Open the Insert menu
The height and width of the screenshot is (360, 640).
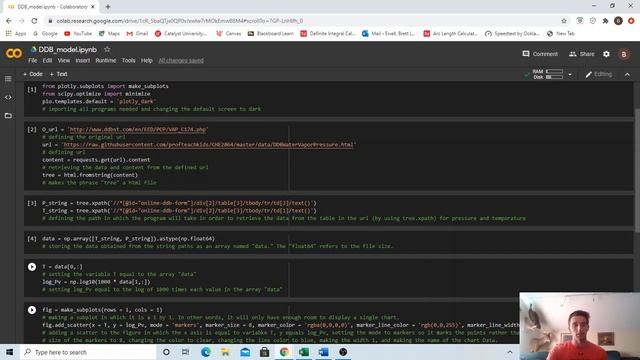82,60
